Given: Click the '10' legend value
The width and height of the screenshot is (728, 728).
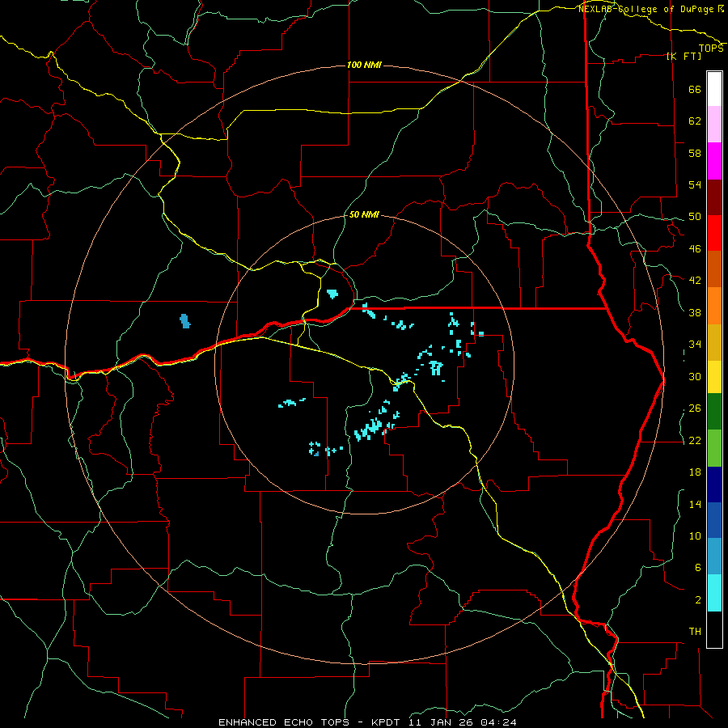Looking at the screenshot, I should coord(695,536).
